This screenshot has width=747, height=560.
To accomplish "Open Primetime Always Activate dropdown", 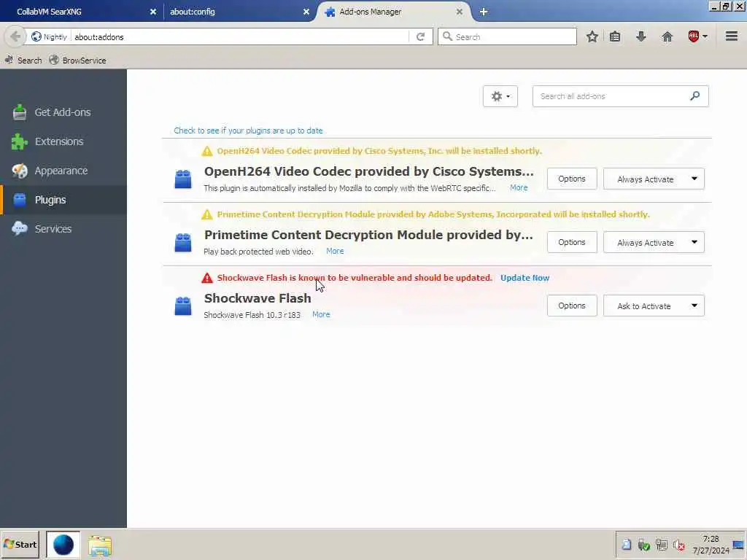I will (654, 242).
